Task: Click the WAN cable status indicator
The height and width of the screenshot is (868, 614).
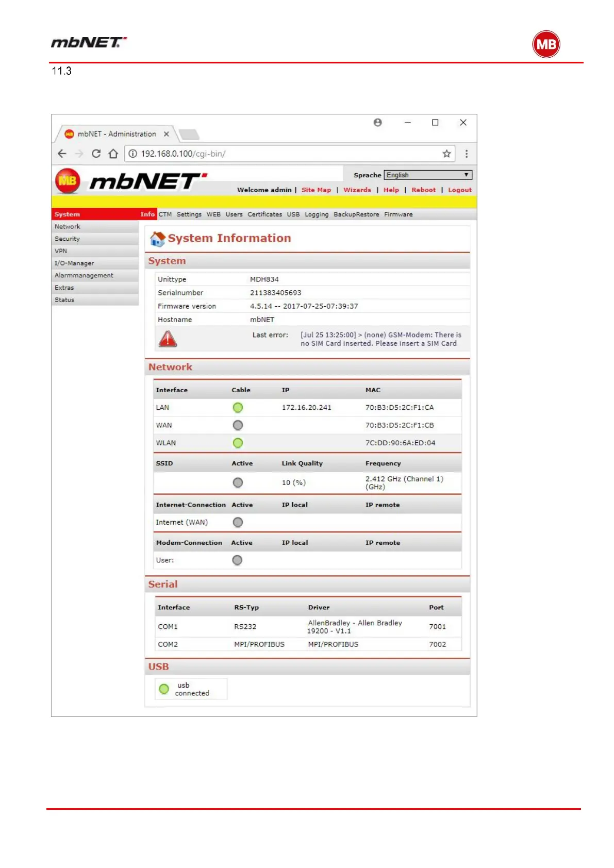Action: (x=238, y=425)
